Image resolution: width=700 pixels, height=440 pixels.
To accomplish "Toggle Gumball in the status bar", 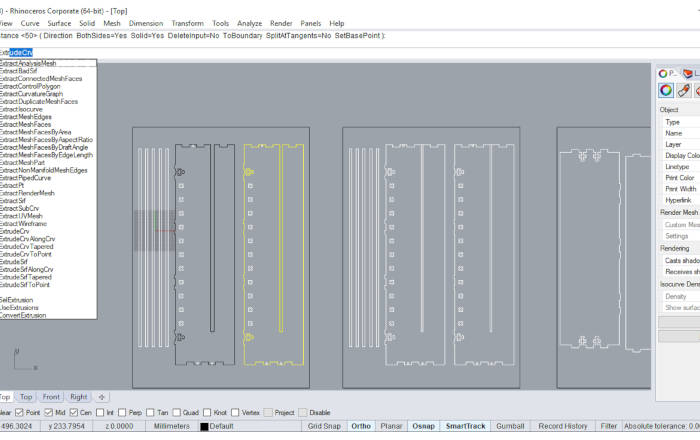I will click(510, 426).
